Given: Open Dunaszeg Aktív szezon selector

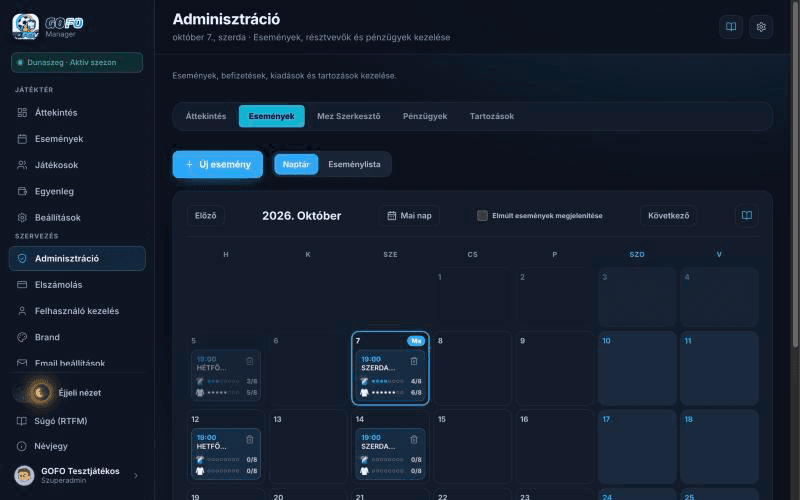Looking at the screenshot, I should (77, 62).
